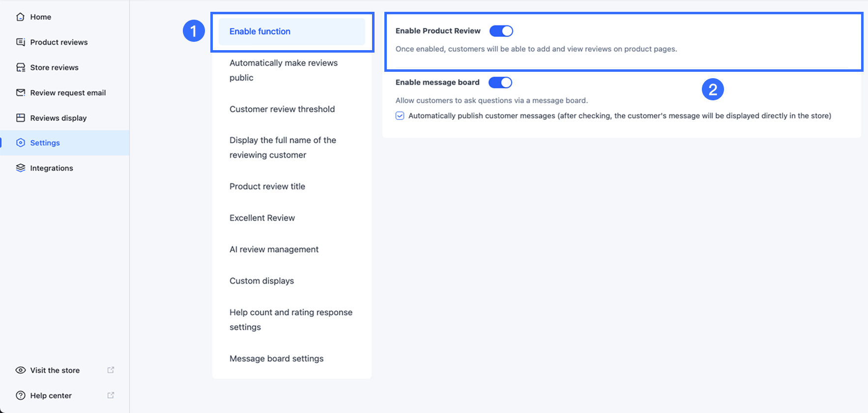Click the Visit the store eye icon

point(20,370)
